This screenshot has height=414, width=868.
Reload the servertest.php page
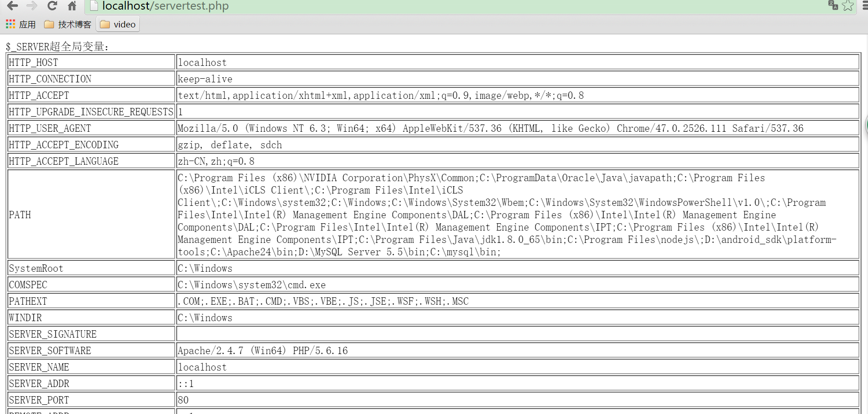52,6
